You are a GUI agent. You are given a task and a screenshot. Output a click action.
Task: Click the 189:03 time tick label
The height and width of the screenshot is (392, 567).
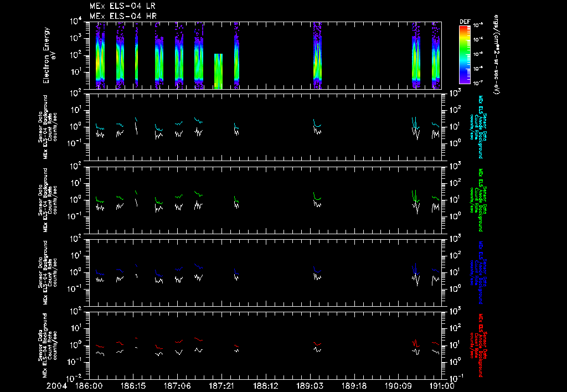coord(310,386)
